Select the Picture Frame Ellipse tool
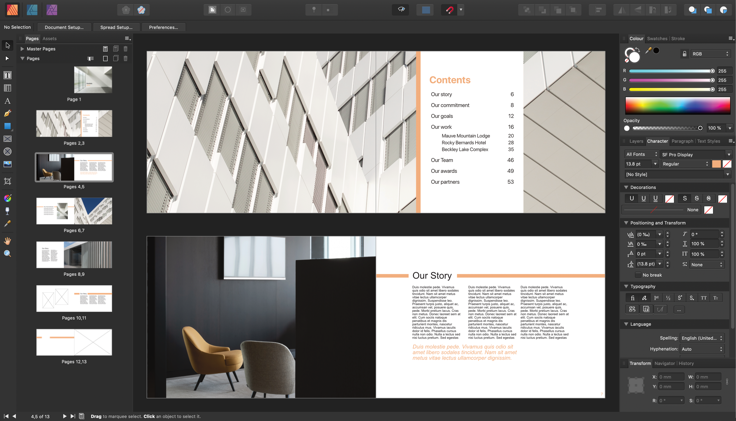This screenshot has height=421, width=736. pos(8,152)
